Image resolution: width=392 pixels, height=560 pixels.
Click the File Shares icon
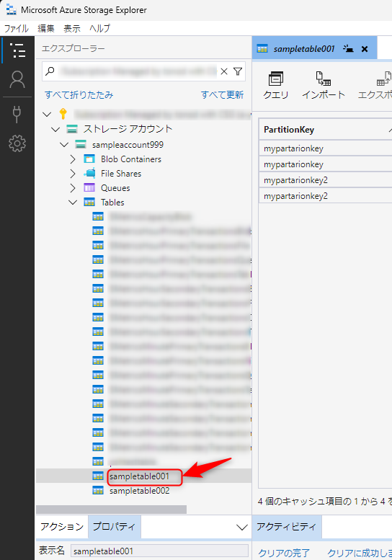pyautogui.click(x=89, y=173)
